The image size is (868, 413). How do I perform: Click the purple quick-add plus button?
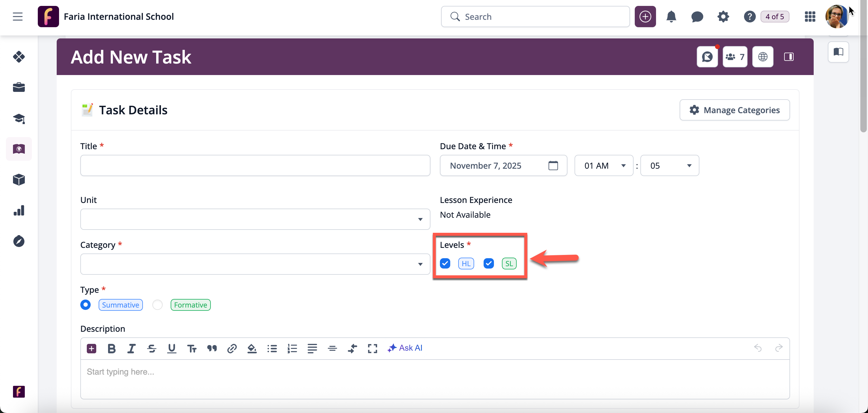[645, 17]
